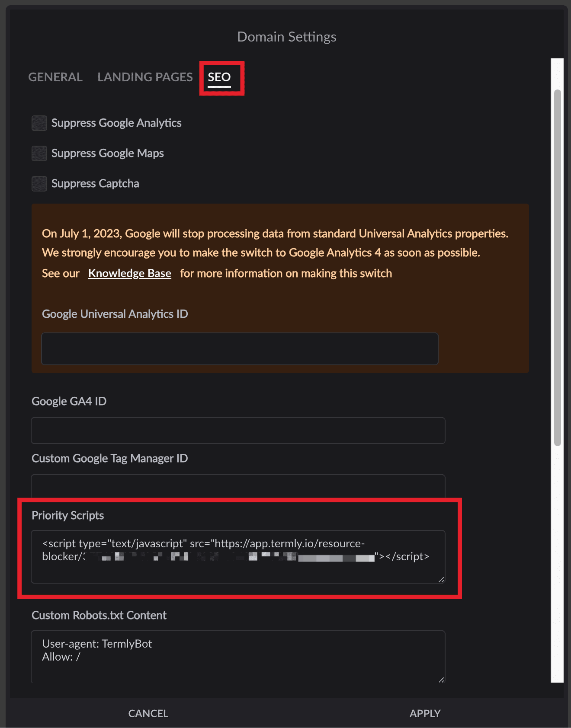Click the 'Custom Google Tag Manager ID' label
571x728 pixels.
click(110, 458)
